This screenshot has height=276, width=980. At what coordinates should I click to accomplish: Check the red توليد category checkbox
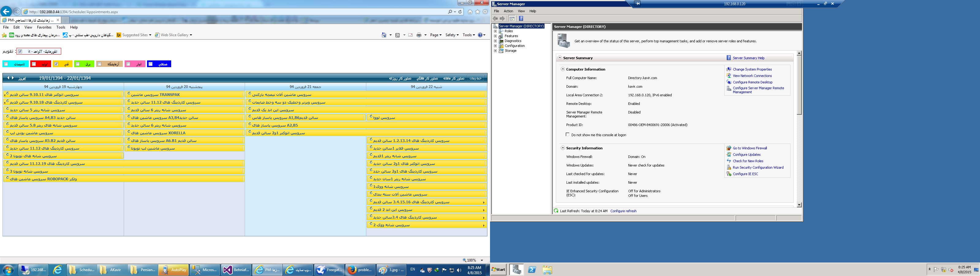[x=34, y=64]
